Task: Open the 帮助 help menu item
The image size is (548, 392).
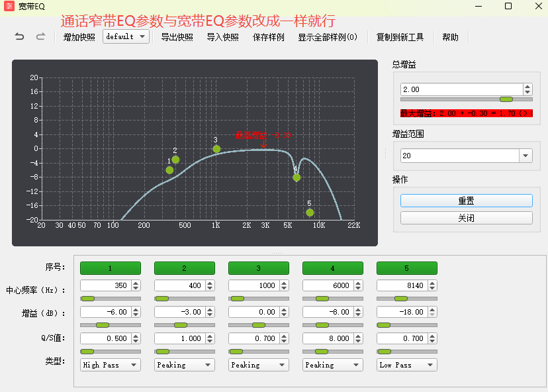Action: (x=450, y=37)
